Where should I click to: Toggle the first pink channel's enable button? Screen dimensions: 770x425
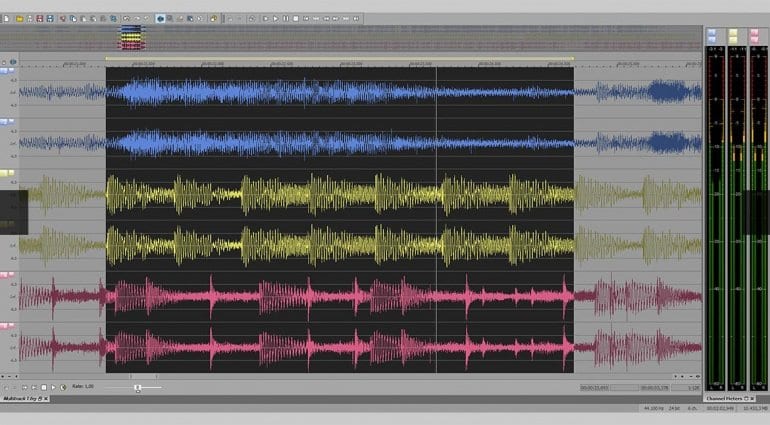[3, 275]
